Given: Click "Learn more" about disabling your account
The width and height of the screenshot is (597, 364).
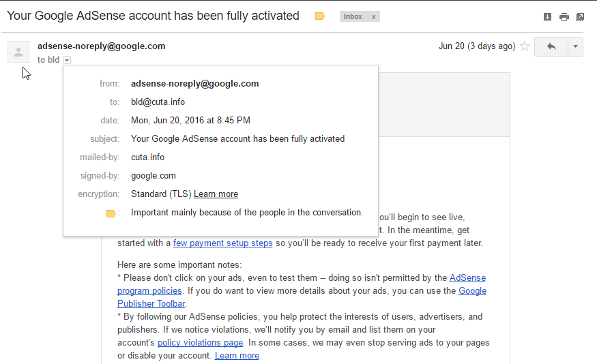Looking at the screenshot, I should click(x=237, y=355).
